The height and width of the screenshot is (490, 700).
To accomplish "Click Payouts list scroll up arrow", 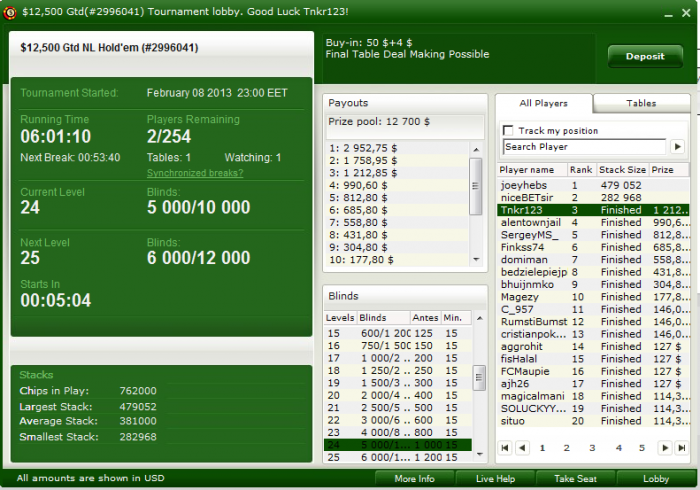I will 476,149.
